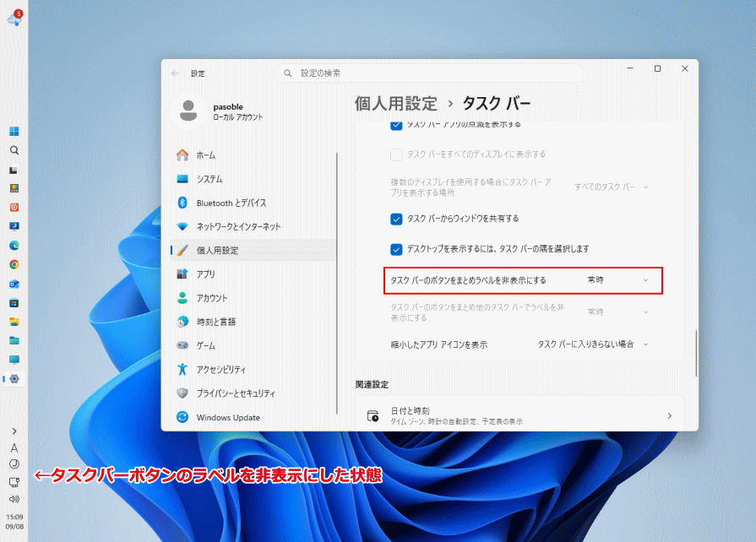Image resolution: width=756 pixels, height=542 pixels.
Task: Launch Microsoft Edge from the taskbar
Action: tap(14, 246)
